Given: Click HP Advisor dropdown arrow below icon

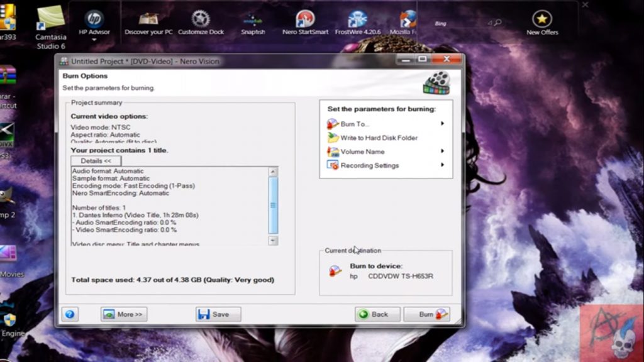Looking at the screenshot, I should click(94, 40).
